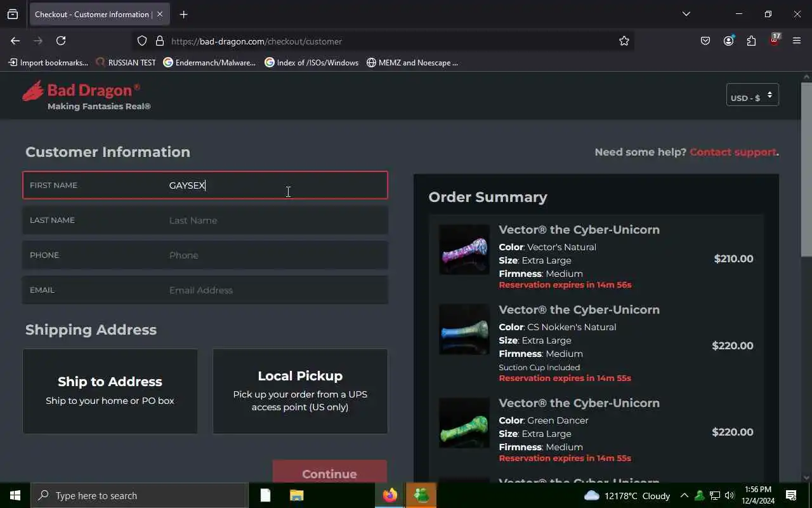Show hidden system tray icons
This screenshot has height=508, width=812.
point(684,496)
